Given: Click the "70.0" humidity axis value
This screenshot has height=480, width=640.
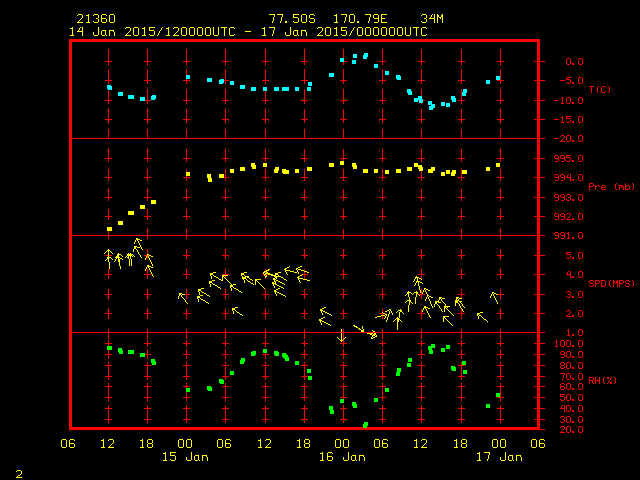Looking at the screenshot, I should point(571,376).
